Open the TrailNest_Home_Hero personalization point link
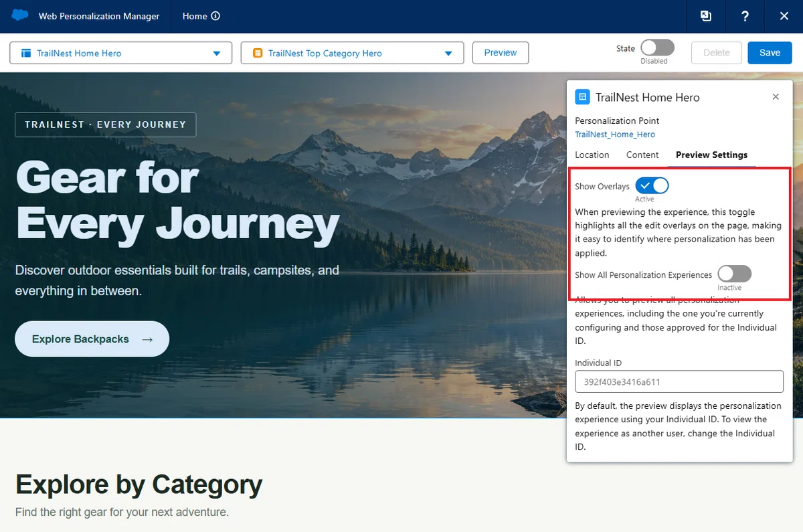The width and height of the screenshot is (803, 532). click(x=615, y=135)
